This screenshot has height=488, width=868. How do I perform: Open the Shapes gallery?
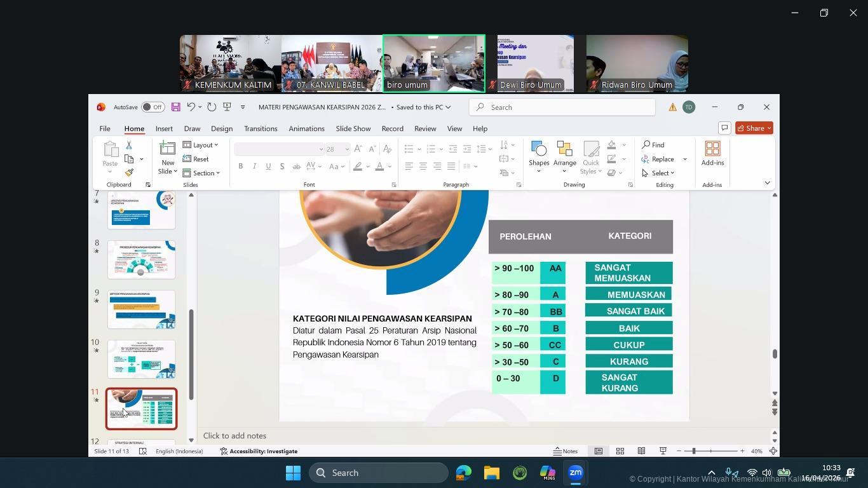[x=539, y=157]
